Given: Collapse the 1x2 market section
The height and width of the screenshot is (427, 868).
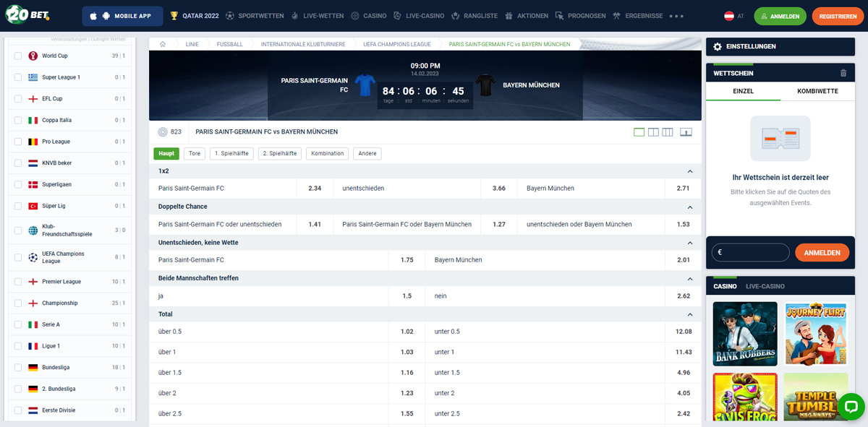Looking at the screenshot, I should tap(689, 171).
